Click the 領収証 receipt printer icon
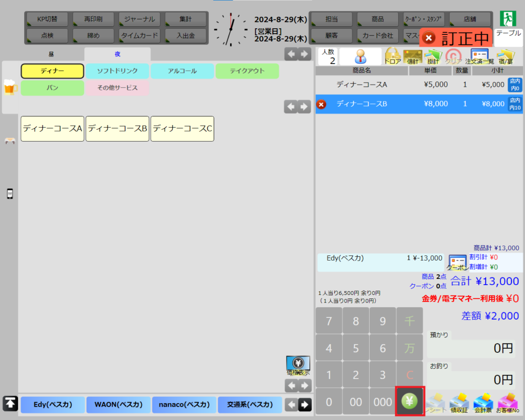Image resolution: width=525 pixels, height=420 pixels. coord(459,402)
